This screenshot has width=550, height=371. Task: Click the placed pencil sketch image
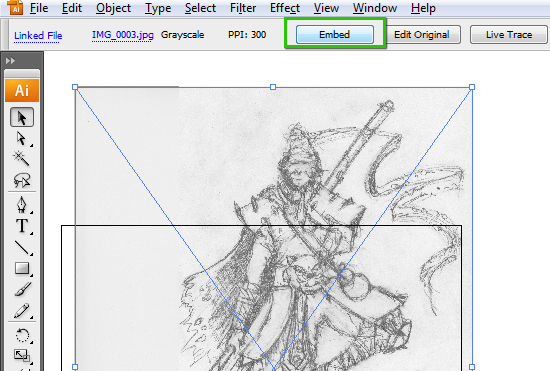point(274,228)
